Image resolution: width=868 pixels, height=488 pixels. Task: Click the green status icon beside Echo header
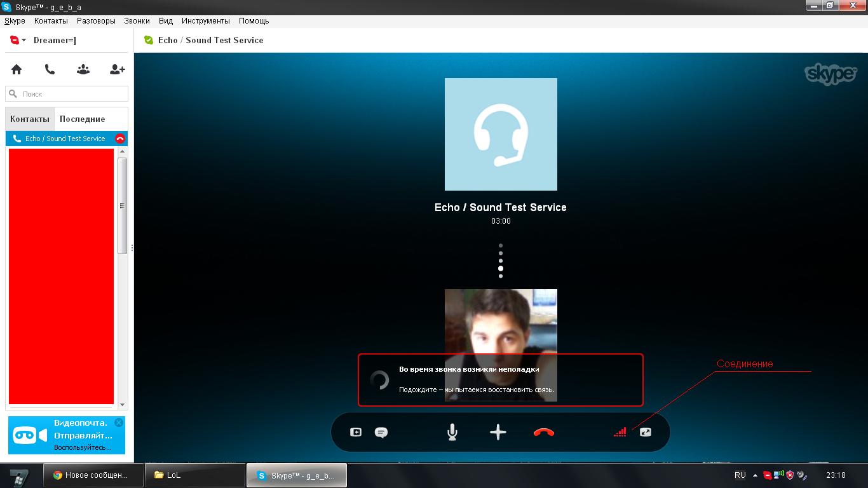149,40
